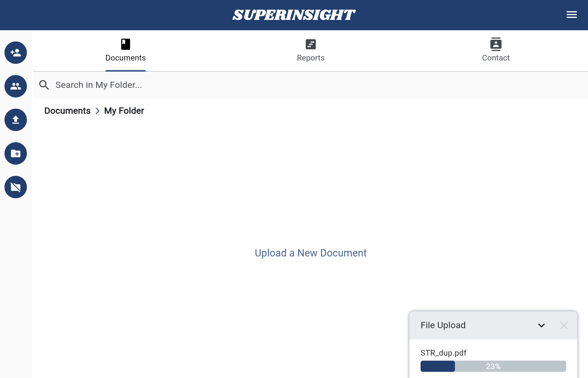Expand the File Upload panel chevron
This screenshot has height=378, width=588.
[542, 325]
